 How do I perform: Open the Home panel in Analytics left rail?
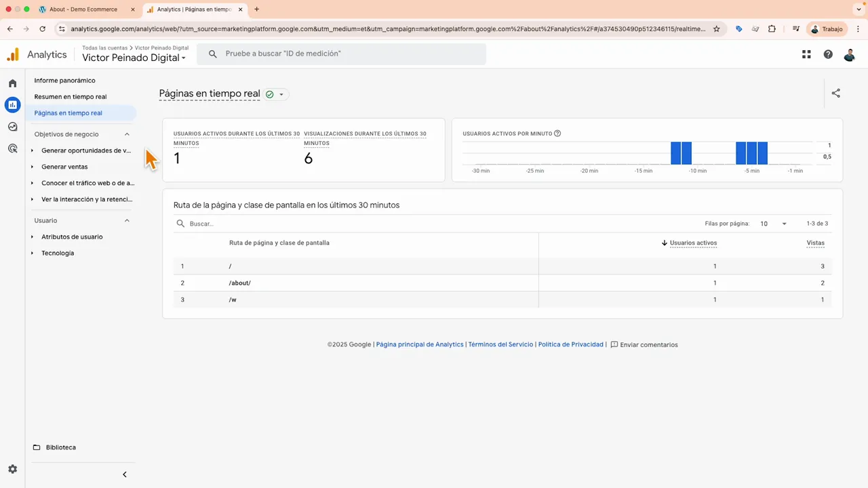click(x=12, y=83)
